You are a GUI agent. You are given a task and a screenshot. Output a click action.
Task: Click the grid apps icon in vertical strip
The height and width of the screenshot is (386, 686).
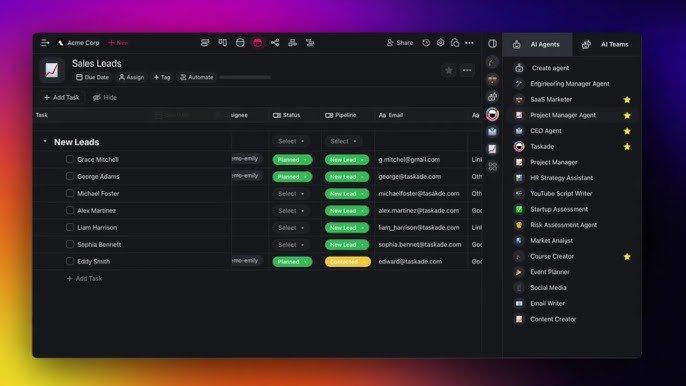click(x=492, y=167)
